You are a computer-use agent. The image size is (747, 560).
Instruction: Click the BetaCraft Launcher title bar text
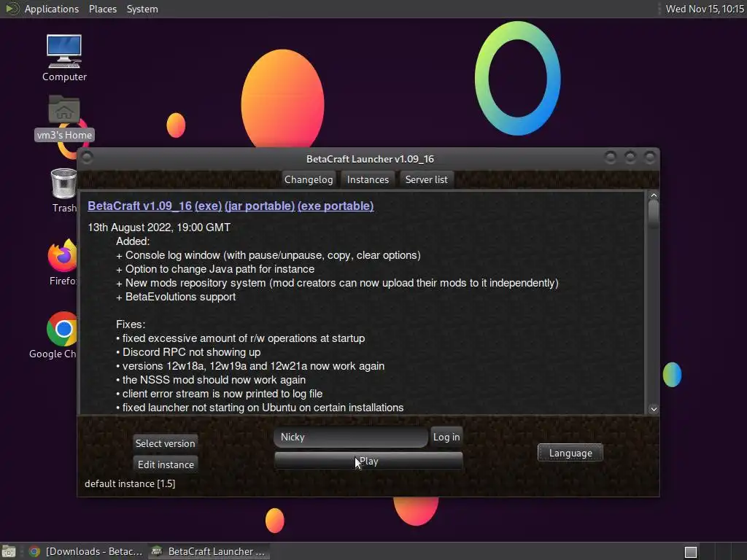370,159
